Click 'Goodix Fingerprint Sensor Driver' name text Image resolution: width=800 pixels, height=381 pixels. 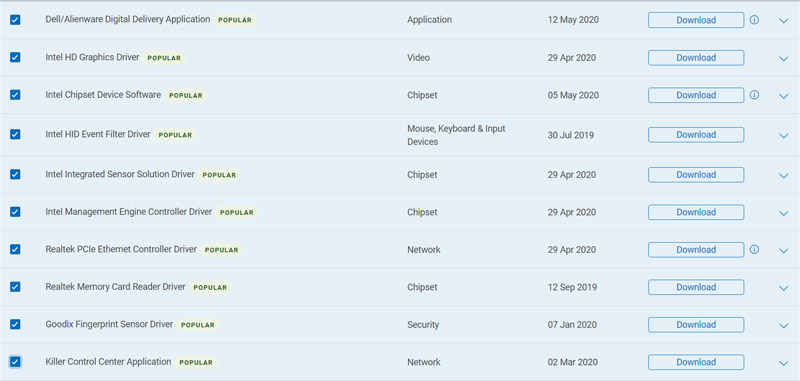(109, 324)
